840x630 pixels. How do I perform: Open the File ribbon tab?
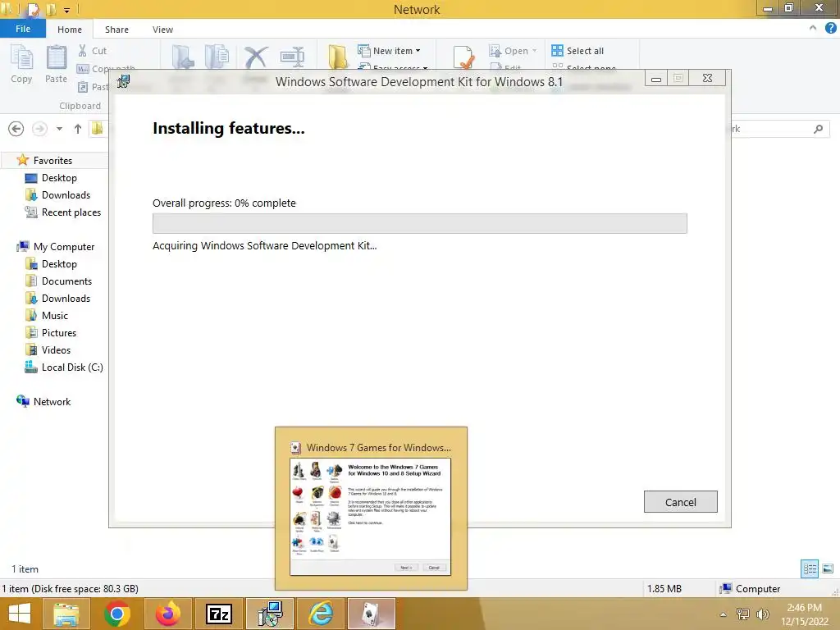click(22, 29)
